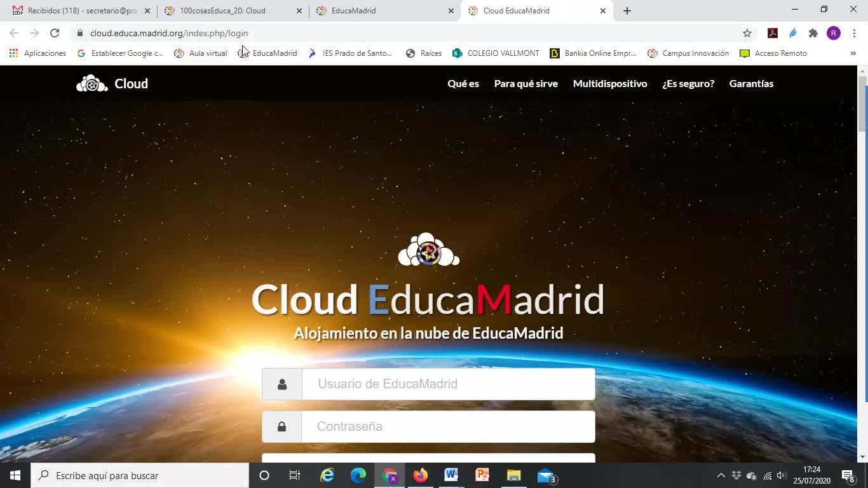This screenshot has width=868, height=488.
Task: Open the Acceso Remoto bookmark
Action: coord(773,53)
